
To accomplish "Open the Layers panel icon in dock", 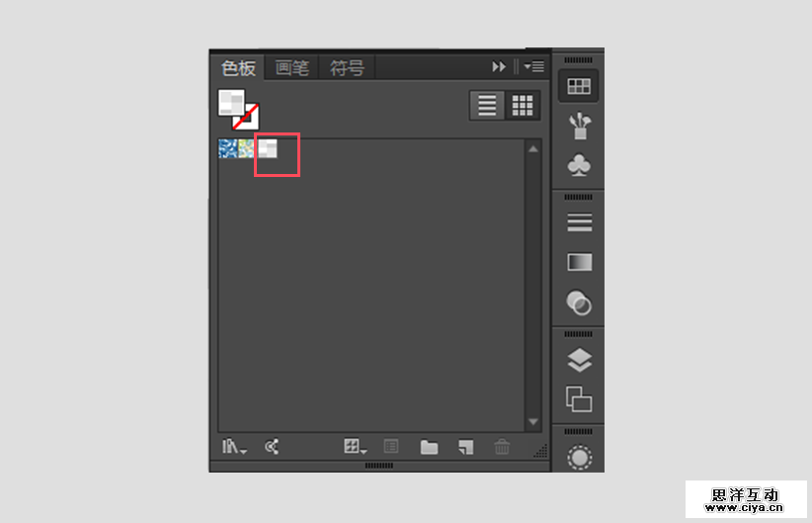I will click(x=580, y=360).
